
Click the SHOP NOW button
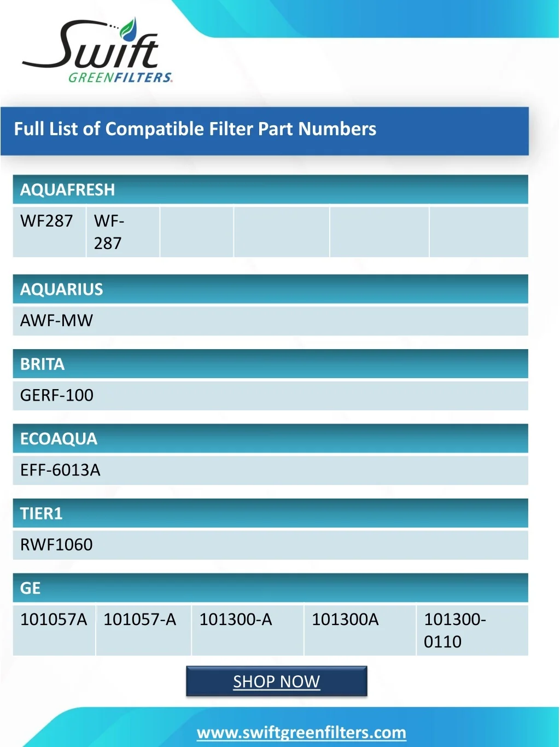(276, 681)
